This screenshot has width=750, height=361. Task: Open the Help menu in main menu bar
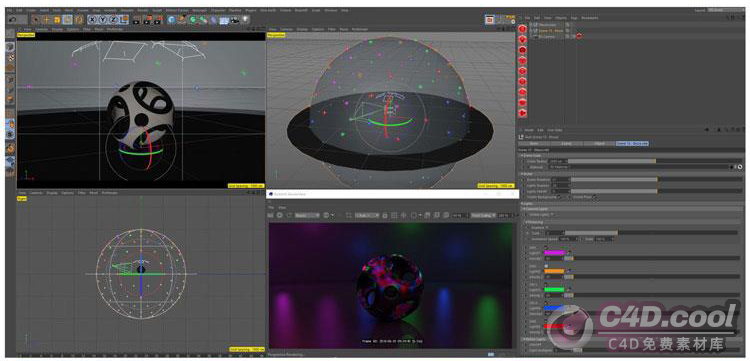(x=344, y=10)
